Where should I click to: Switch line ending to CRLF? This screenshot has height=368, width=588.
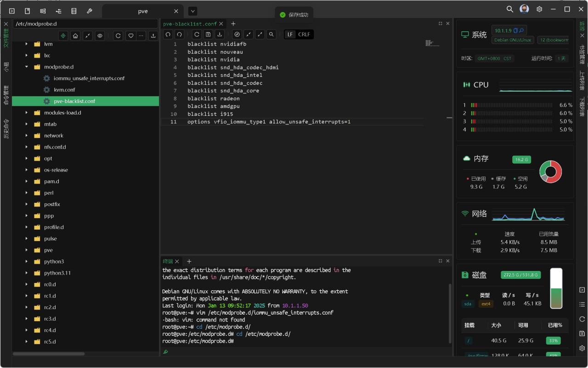tap(304, 34)
